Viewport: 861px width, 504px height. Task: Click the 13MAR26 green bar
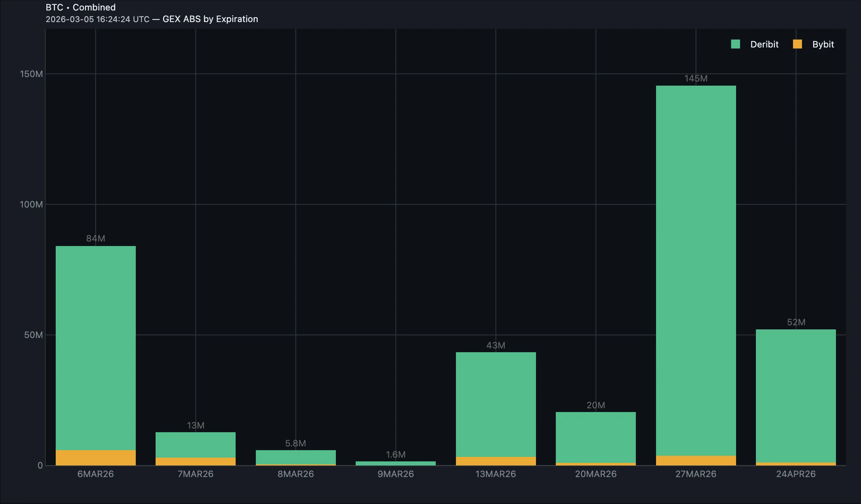496,404
